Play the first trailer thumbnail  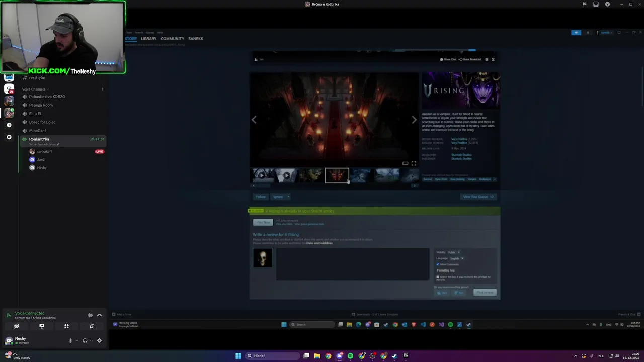click(262, 175)
